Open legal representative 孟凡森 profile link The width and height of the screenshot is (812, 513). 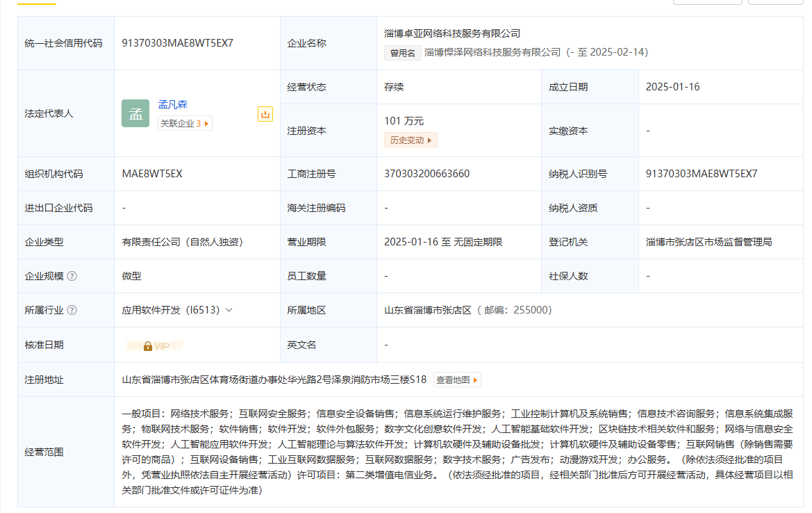[173, 105]
